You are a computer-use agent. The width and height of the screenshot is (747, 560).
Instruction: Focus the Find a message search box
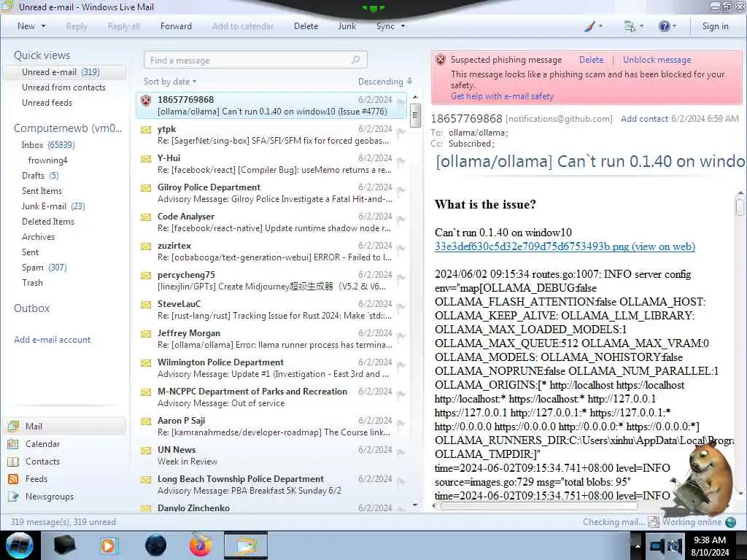[255, 60]
